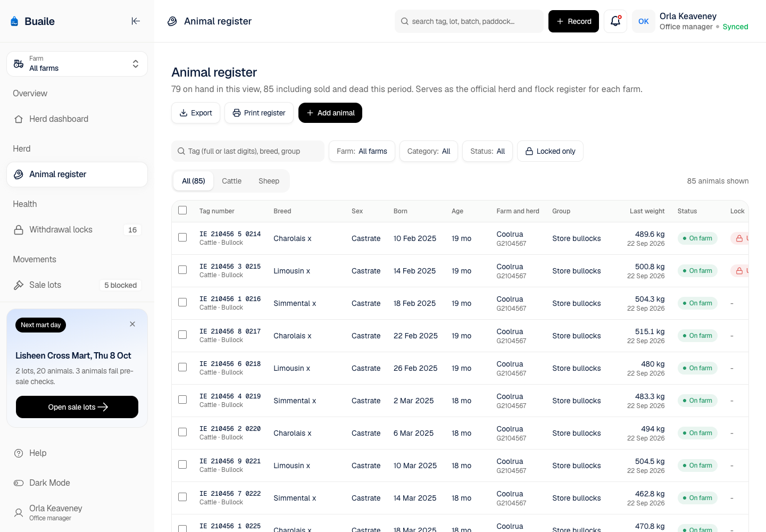The width and height of the screenshot is (766, 532).
Task: Sort by the Tag number column header
Action: (x=217, y=211)
